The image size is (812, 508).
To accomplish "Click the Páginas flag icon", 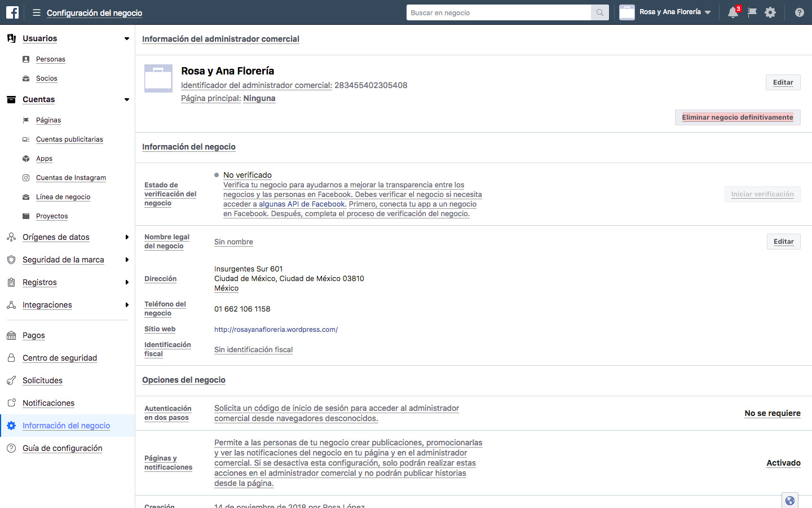I will coord(26,120).
